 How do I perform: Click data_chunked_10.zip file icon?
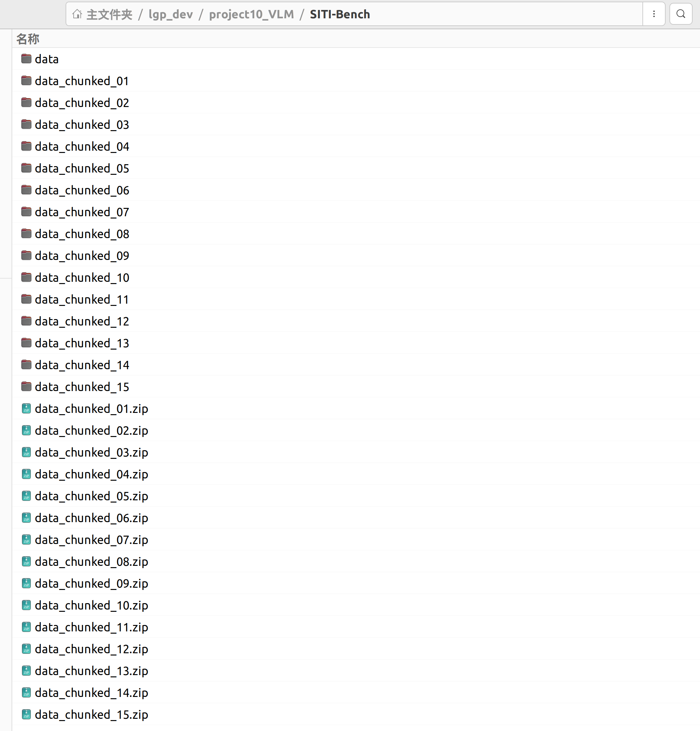[26, 605]
